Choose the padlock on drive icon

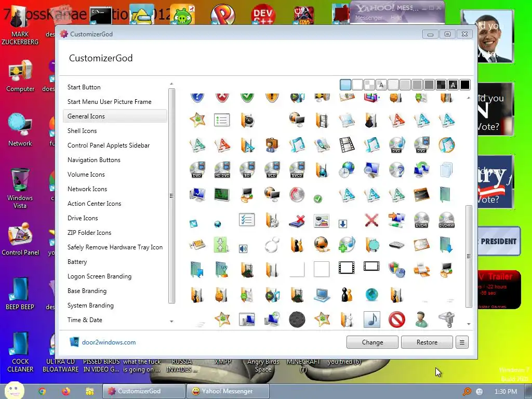(446, 320)
